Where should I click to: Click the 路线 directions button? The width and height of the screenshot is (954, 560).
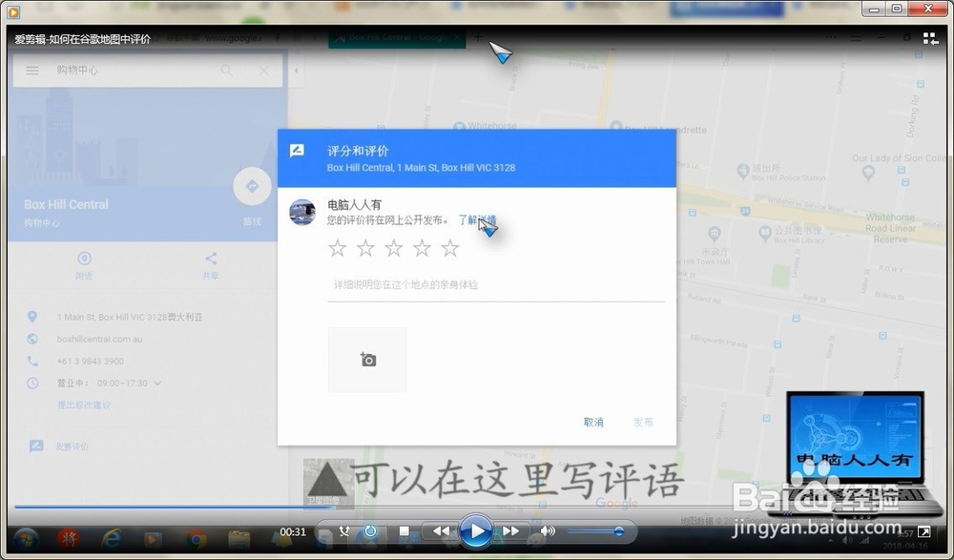tap(252, 186)
